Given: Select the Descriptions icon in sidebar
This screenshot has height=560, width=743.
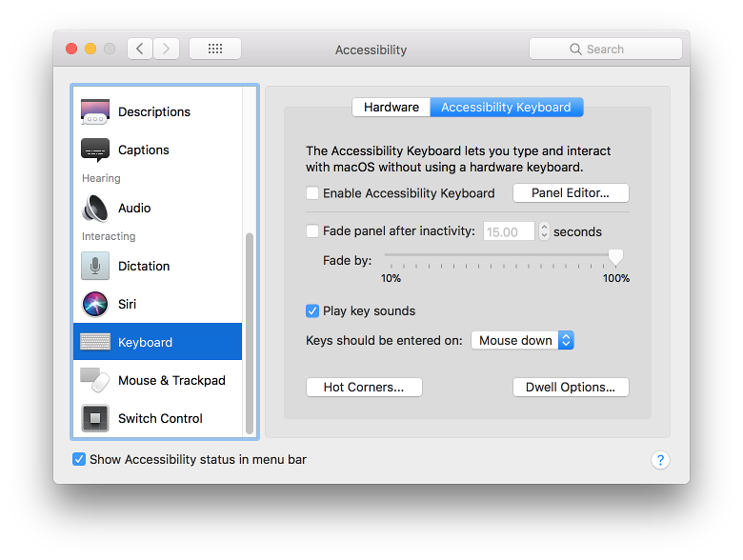Looking at the screenshot, I should tap(95, 112).
